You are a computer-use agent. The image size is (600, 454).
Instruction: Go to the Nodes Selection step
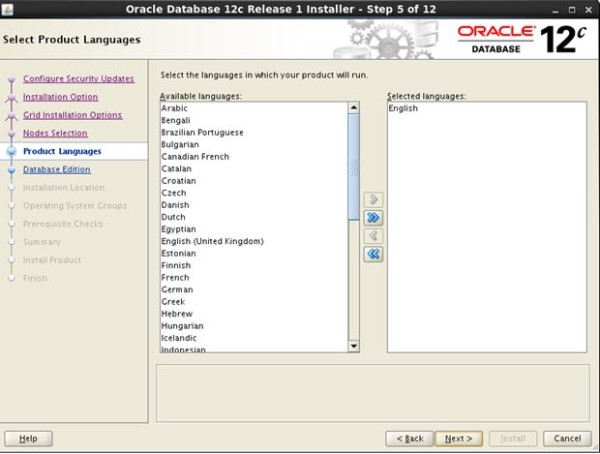(55, 133)
